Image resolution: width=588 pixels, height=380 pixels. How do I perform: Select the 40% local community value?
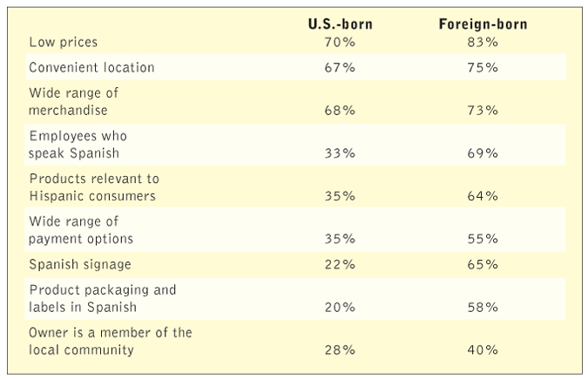[x=481, y=349]
